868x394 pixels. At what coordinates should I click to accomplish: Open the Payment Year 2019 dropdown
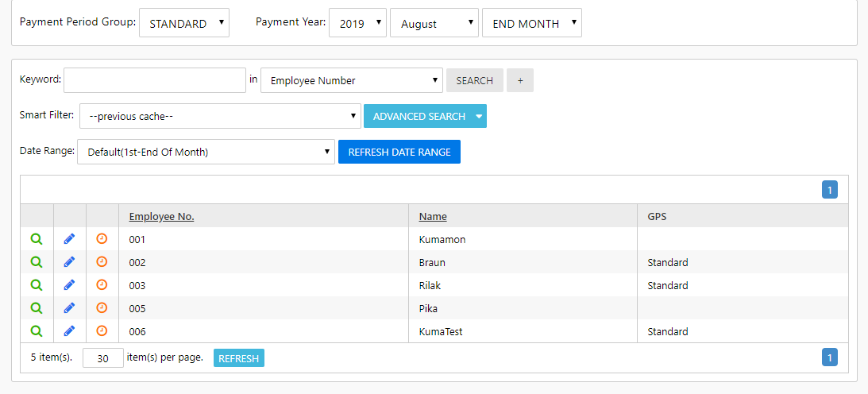click(x=357, y=23)
